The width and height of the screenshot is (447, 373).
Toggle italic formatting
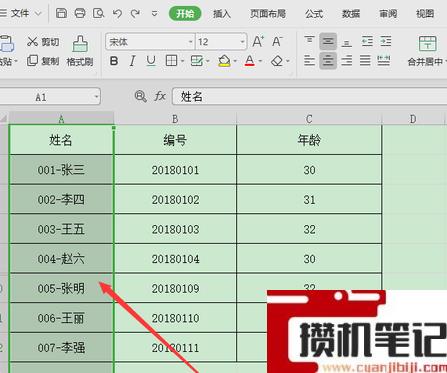(x=132, y=61)
